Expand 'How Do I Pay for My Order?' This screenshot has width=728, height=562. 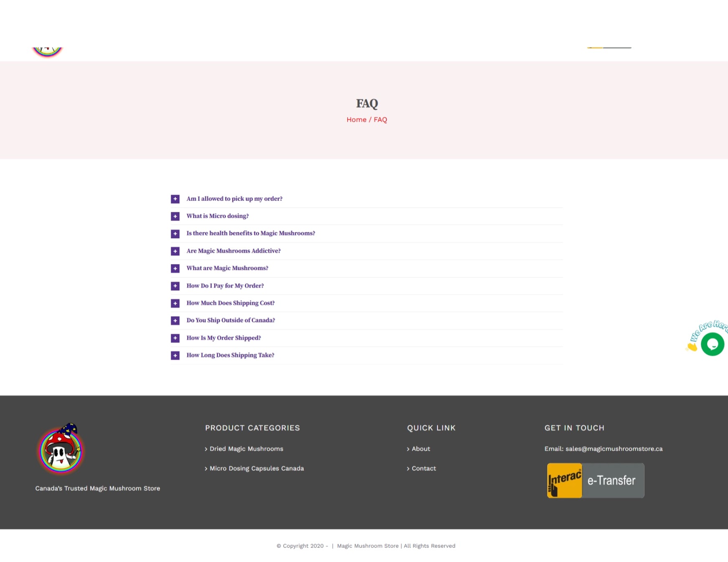coord(225,286)
